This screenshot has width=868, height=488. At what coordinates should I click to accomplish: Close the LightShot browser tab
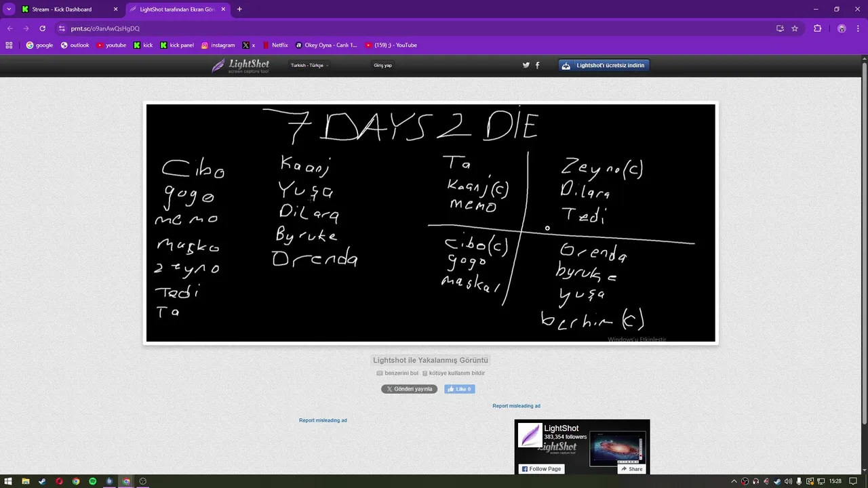[x=223, y=9]
